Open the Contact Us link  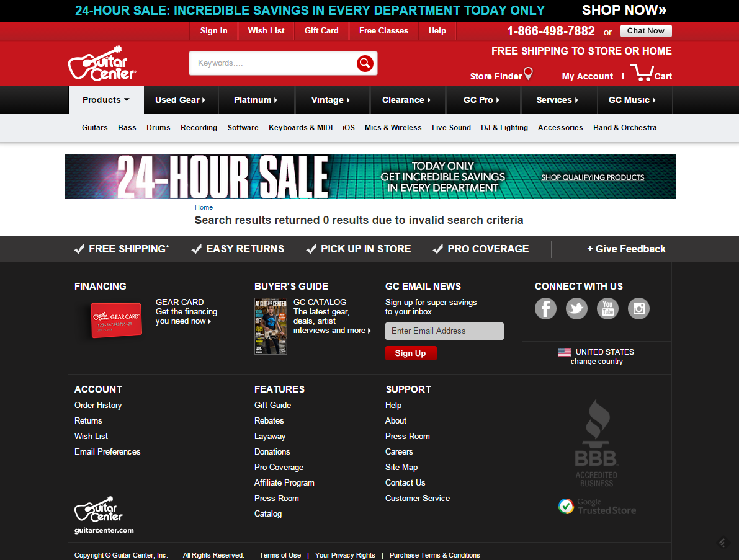405,482
